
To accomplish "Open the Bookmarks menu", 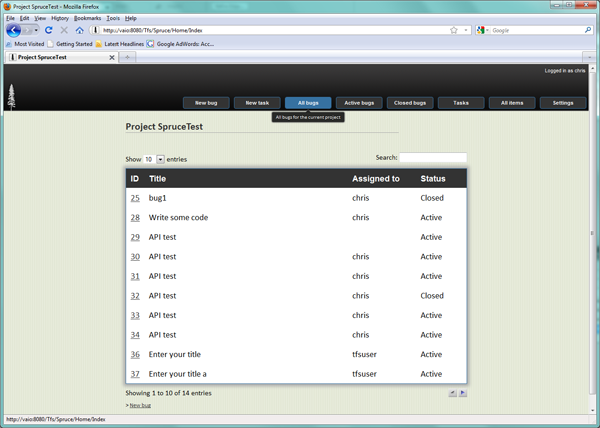I will coord(87,18).
